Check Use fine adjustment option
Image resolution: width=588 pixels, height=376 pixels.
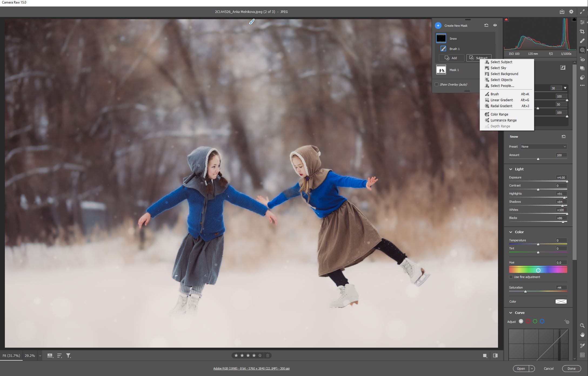click(x=511, y=277)
